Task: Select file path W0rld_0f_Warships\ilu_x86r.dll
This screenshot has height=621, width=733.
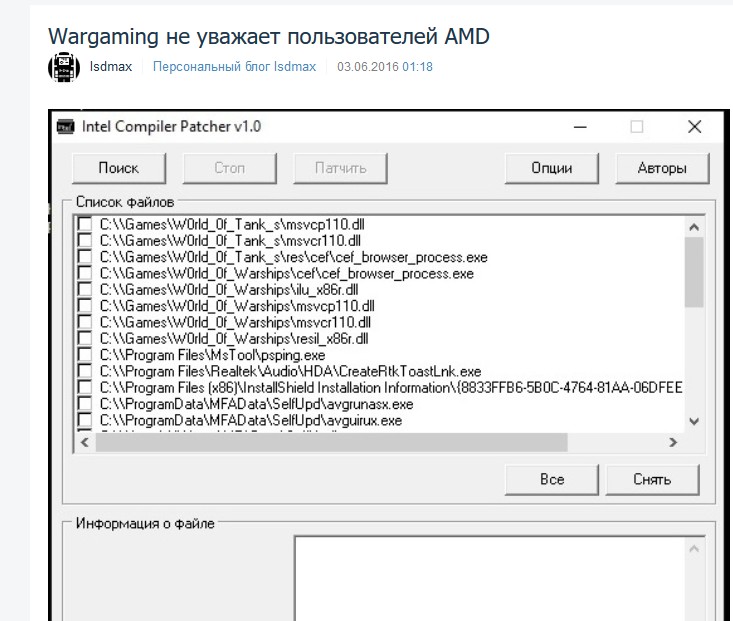Action: (x=229, y=290)
